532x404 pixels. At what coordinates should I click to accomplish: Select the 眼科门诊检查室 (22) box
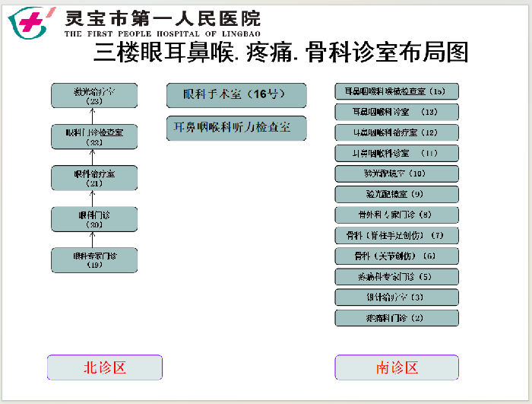coord(94,137)
